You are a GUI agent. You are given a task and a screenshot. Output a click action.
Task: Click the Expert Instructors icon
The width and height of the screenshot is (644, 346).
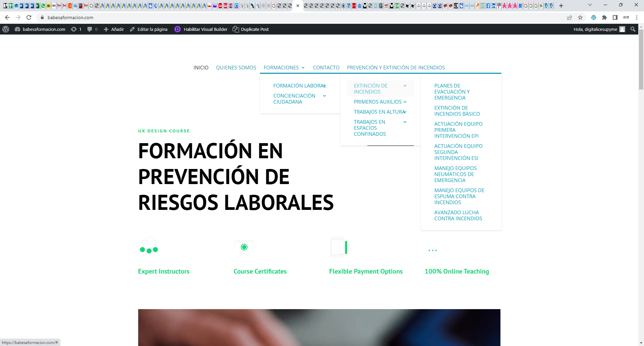pyautogui.click(x=149, y=247)
